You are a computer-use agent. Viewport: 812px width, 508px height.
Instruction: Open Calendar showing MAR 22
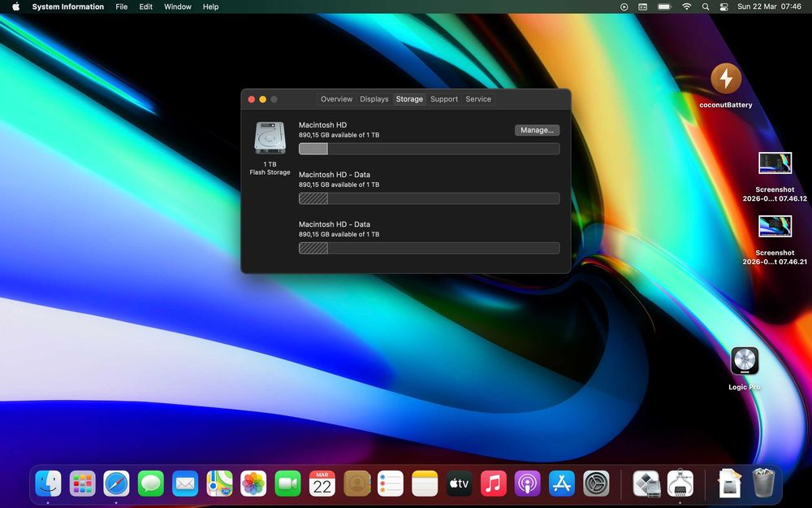[x=322, y=484]
